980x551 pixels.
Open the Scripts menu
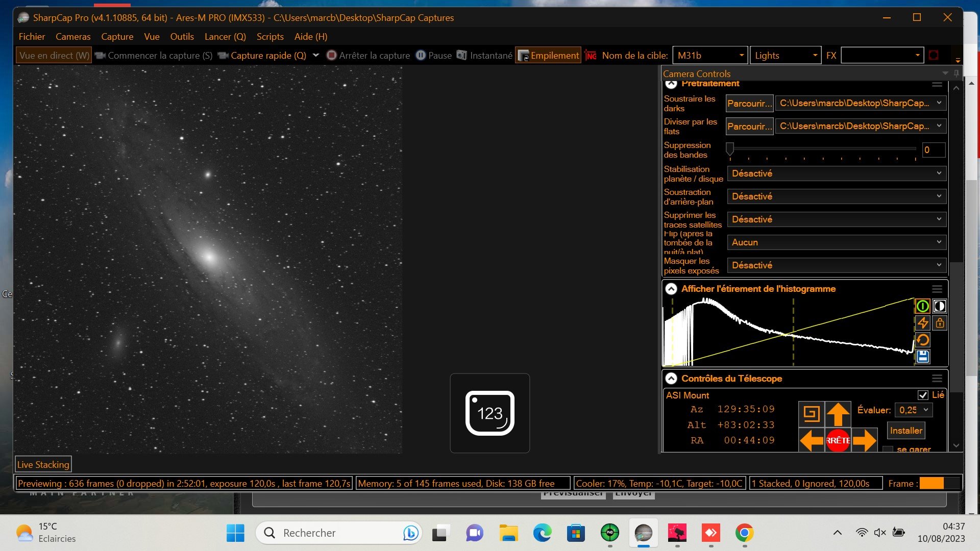pyautogui.click(x=270, y=37)
